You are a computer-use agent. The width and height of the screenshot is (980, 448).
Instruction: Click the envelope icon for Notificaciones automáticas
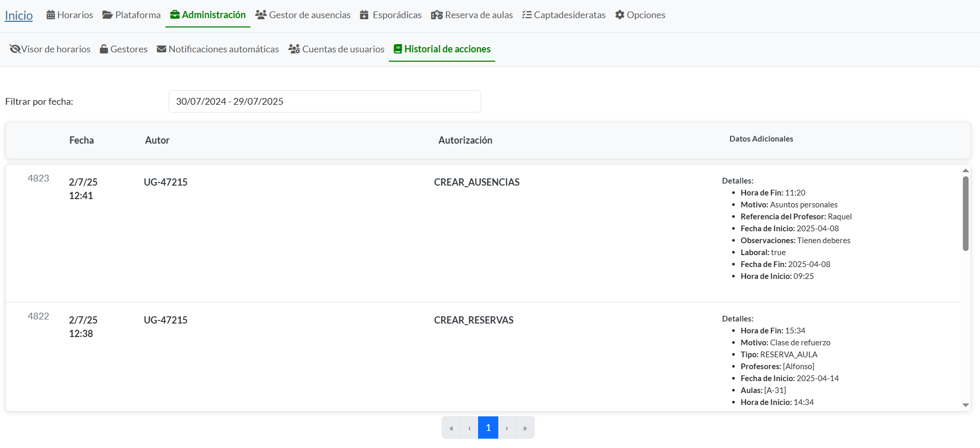pyautogui.click(x=162, y=49)
